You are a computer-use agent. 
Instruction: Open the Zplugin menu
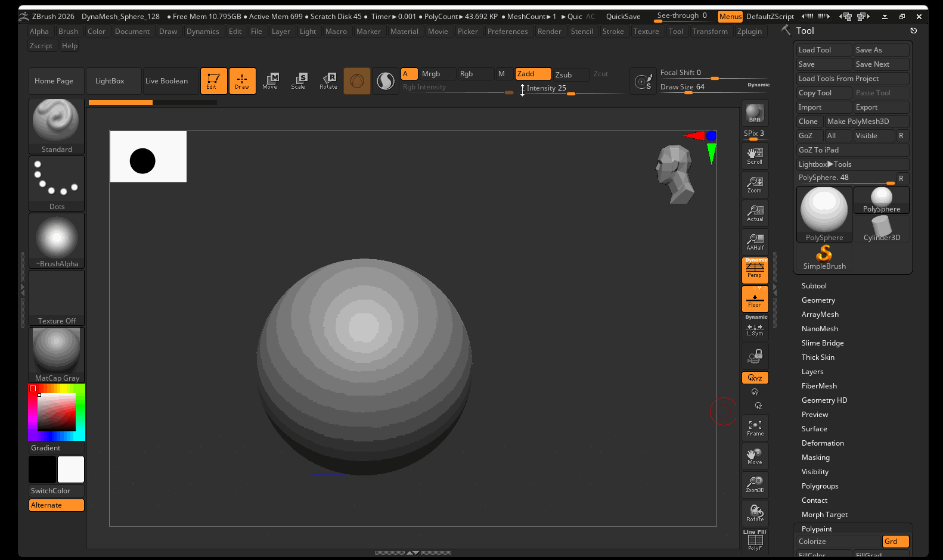click(749, 32)
